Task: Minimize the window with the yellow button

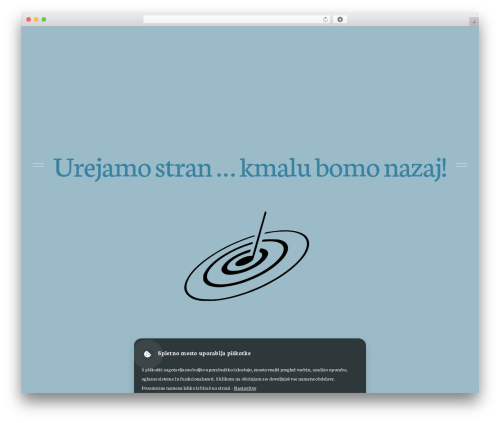Action: pyautogui.click(x=36, y=20)
